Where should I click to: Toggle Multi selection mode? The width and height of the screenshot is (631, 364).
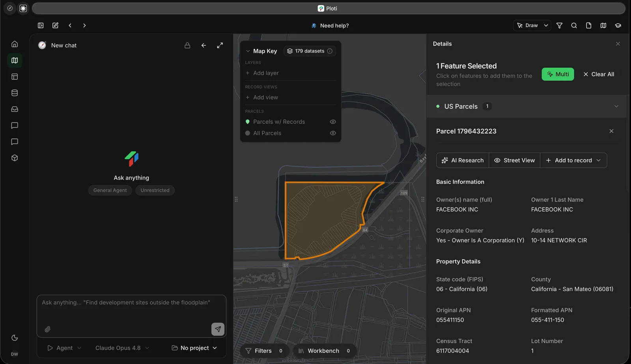point(558,74)
